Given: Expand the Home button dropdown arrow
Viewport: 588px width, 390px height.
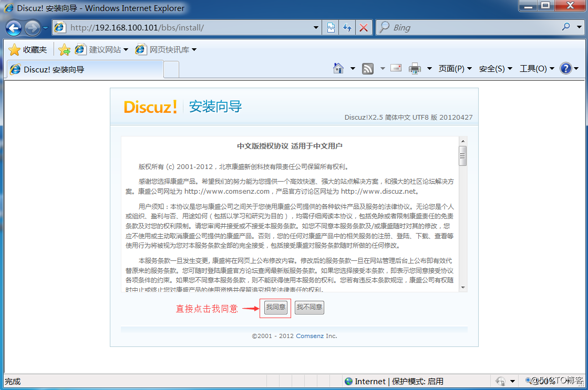Looking at the screenshot, I should (x=353, y=69).
